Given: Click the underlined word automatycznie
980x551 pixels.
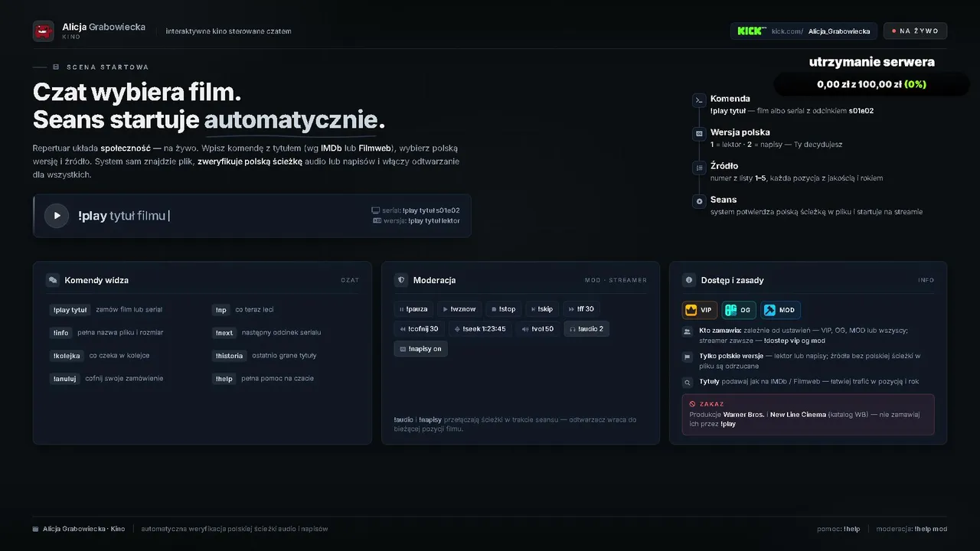Looking at the screenshot, I should point(291,121).
